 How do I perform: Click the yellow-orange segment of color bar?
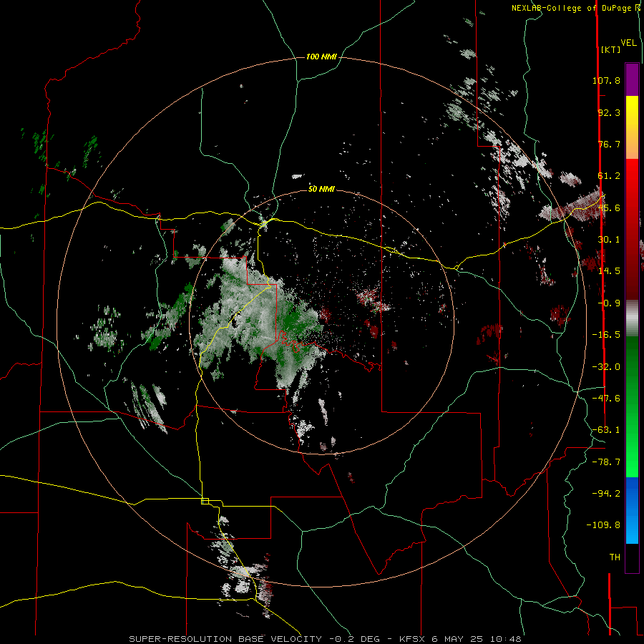click(632, 127)
